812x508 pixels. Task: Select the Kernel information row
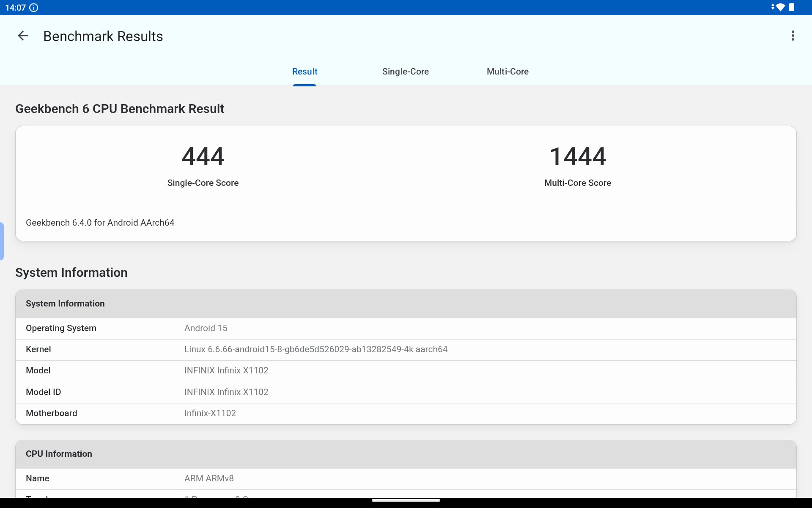coord(406,350)
